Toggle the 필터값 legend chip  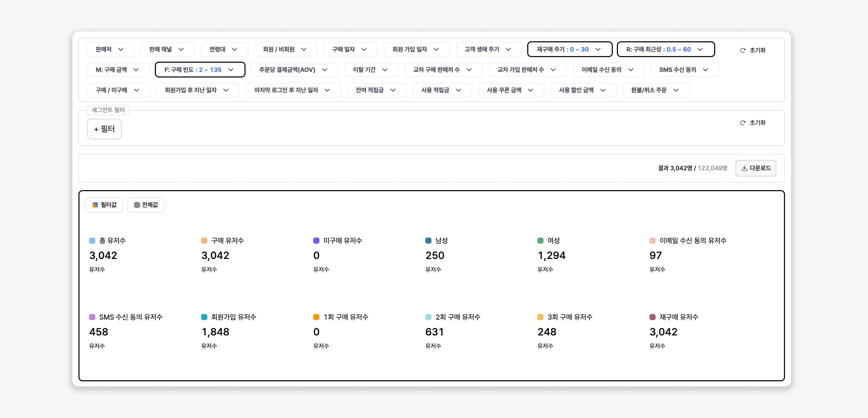104,205
